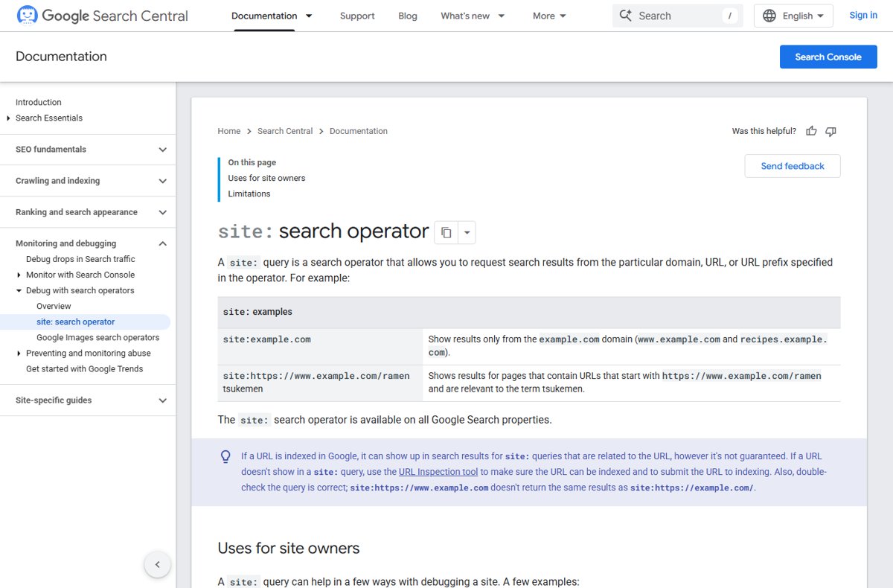Click 'Was this helpful?' text
This screenshot has width=893, height=588.
click(764, 131)
